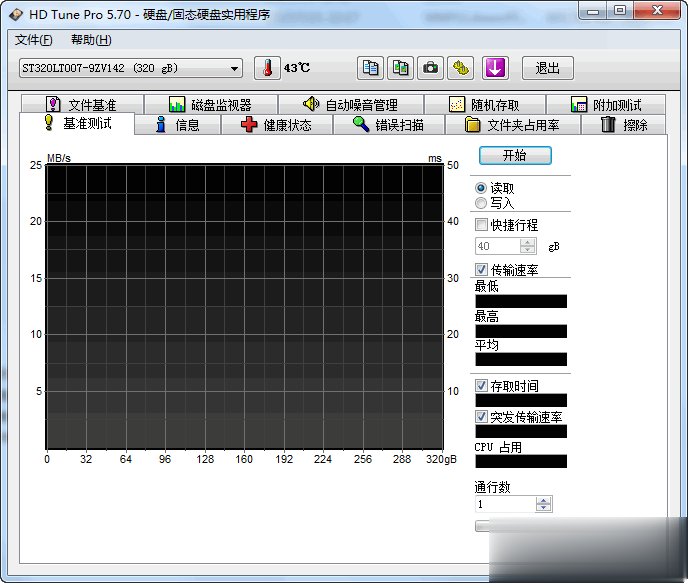Click the thermometer temperature icon
The width and height of the screenshot is (688, 583).
coord(267,68)
